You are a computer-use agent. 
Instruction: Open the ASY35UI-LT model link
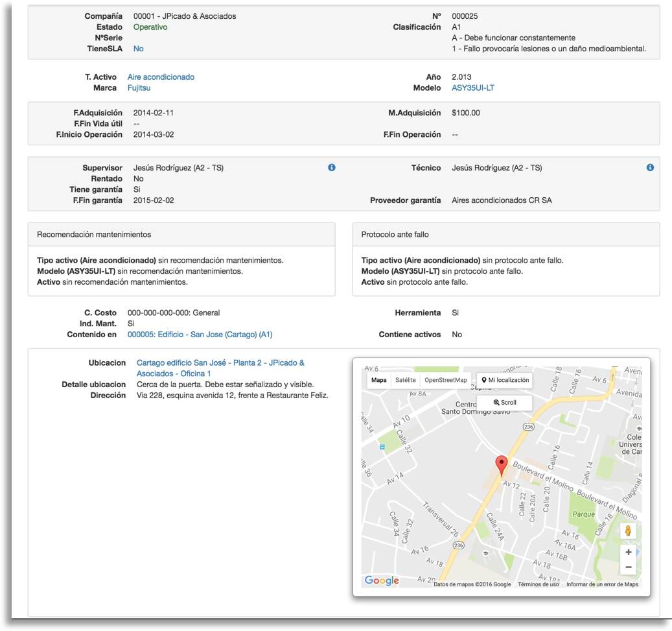(472, 88)
